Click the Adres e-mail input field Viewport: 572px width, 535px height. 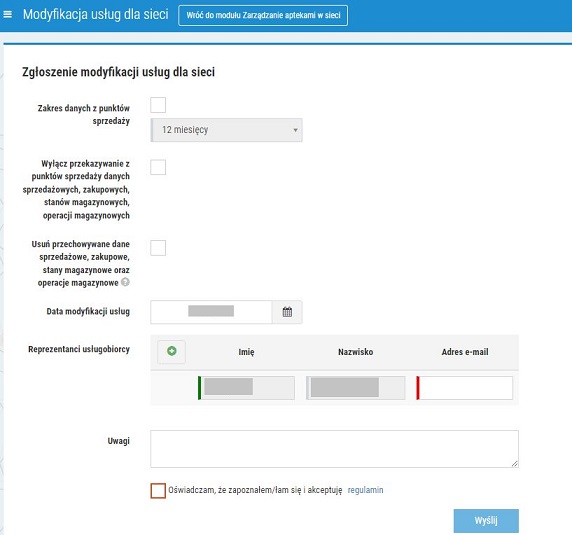tap(464, 388)
